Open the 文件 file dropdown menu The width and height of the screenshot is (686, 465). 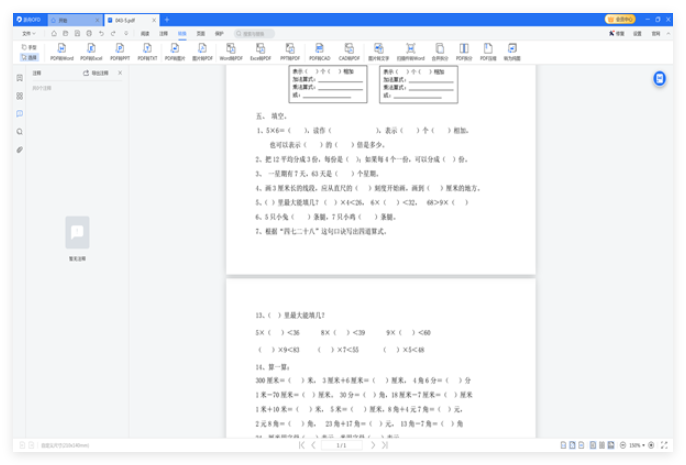[x=29, y=33]
